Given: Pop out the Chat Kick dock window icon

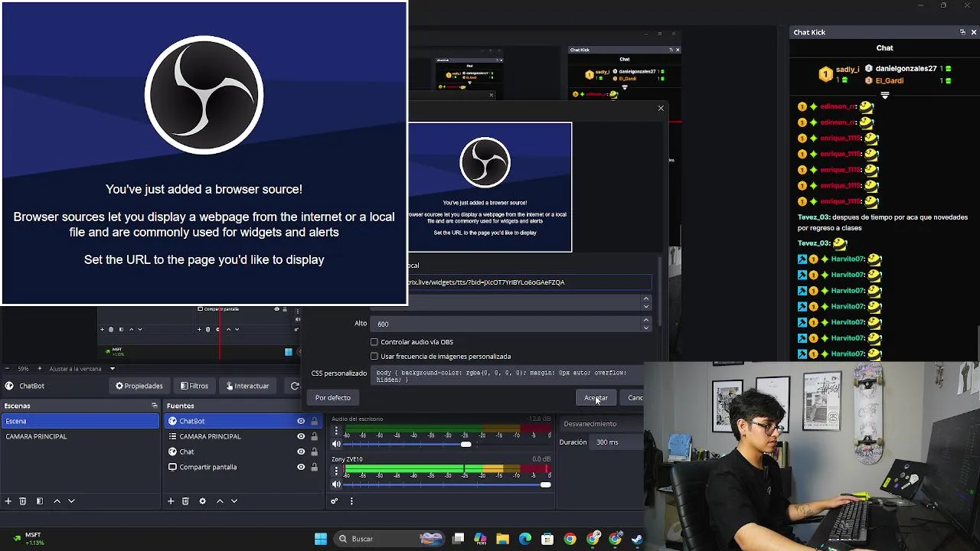Looking at the screenshot, I should [x=962, y=32].
